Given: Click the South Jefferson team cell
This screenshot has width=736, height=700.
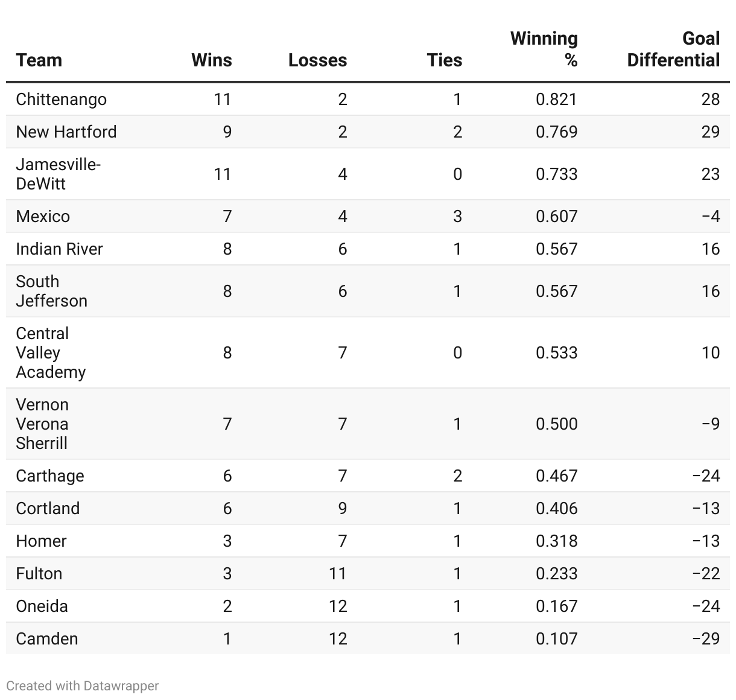Looking at the screenshot, I should 51,291.
